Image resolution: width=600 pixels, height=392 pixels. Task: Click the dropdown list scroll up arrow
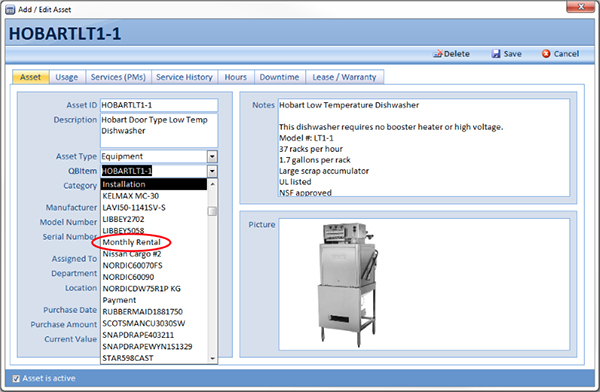point(212,184)
